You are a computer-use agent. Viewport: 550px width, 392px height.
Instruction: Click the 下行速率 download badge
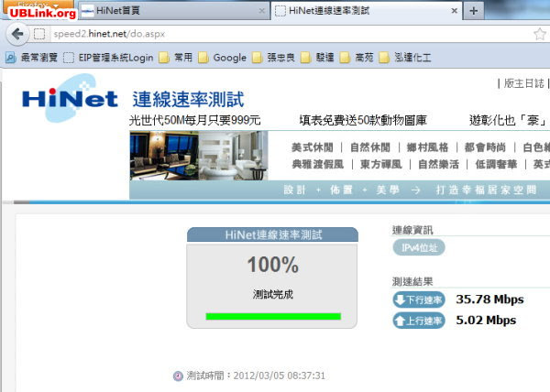[x=419, y=299]
